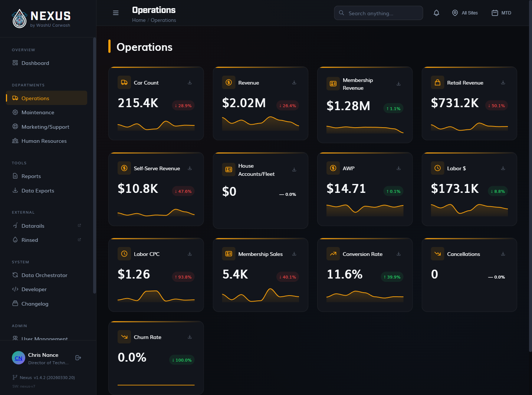Open Data Orchestrator under System
The height and width of the screenshot is (395, 532).
47,275
